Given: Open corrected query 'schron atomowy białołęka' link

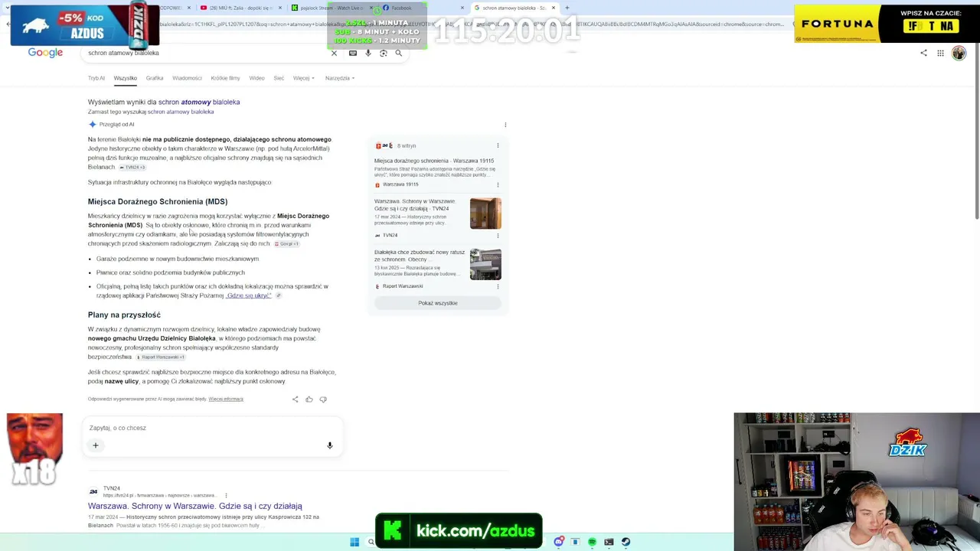Looking at the screenshot, I should 199,102.
